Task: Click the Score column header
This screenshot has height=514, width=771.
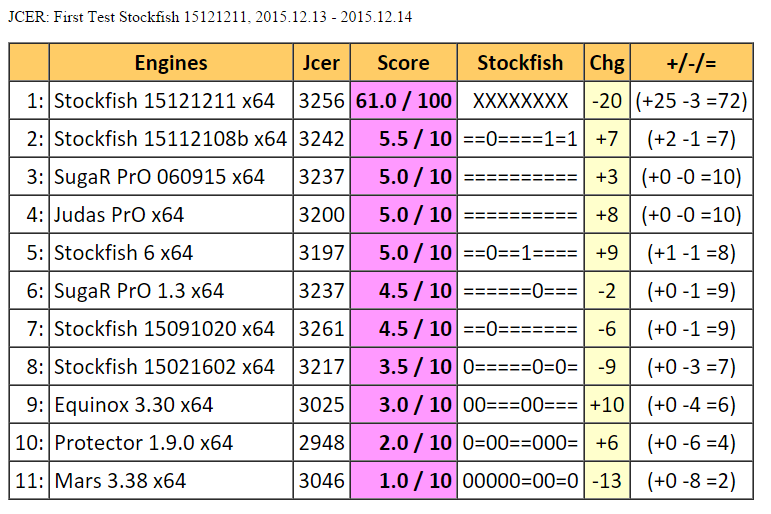Action: pos(403,62)
